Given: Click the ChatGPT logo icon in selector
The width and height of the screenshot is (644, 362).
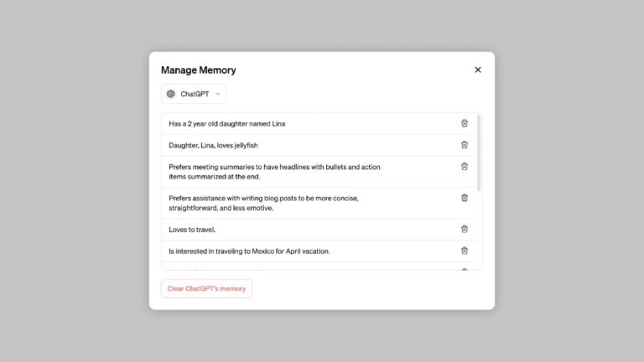Looking at the screenshot, I should pos(171,94).
